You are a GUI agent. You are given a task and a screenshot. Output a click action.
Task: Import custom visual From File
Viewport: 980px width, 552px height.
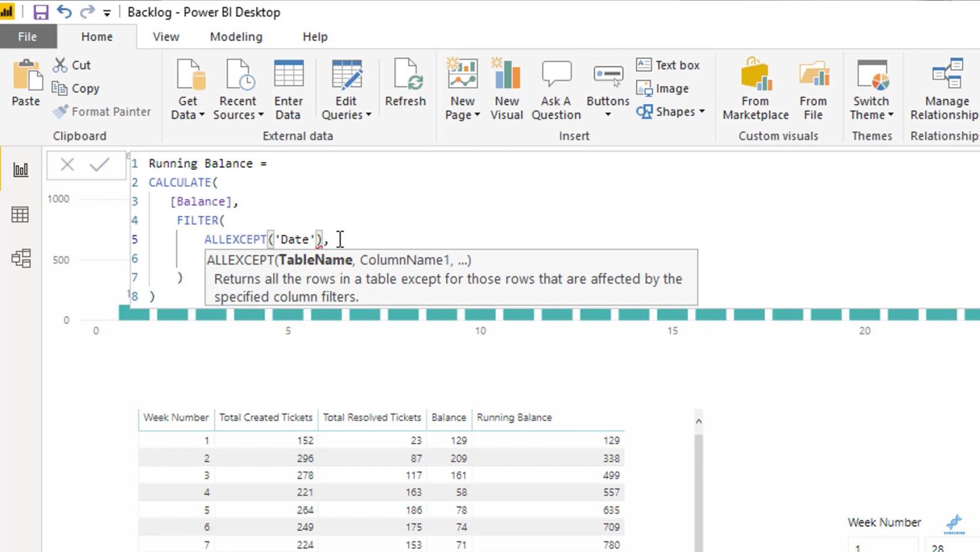[813, 89]
